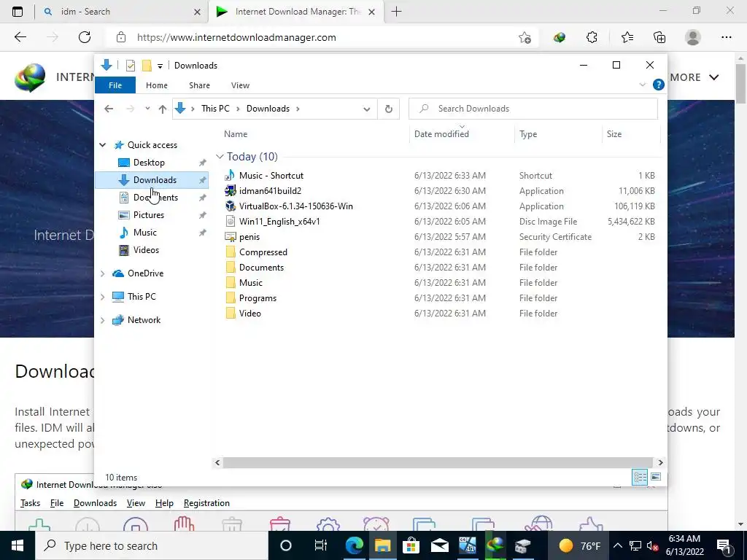Open Edge collections icon
This screenshot has height=560, width=747.
pyautogui.click(x=659, y=38)
